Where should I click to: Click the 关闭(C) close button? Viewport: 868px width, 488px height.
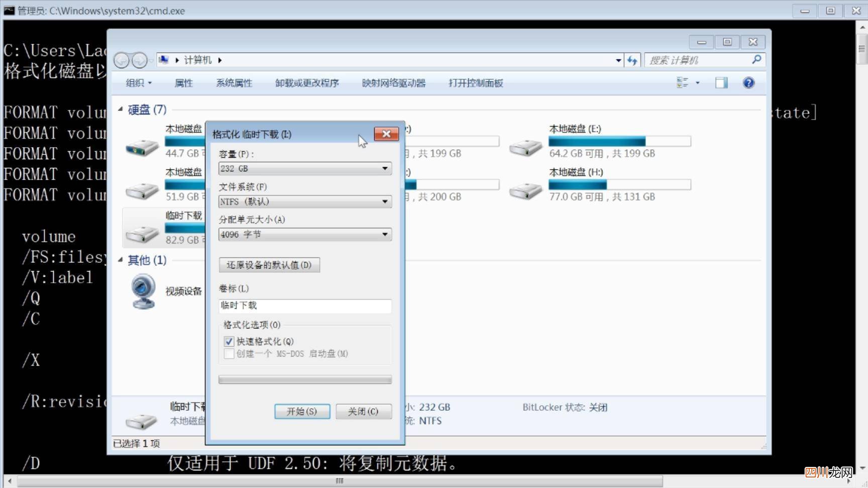coord(363,411)
